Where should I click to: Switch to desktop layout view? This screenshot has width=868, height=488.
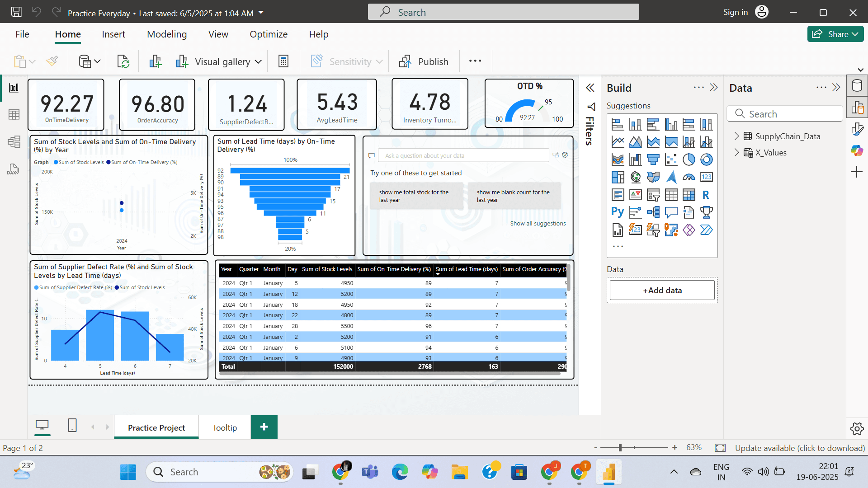42,426
